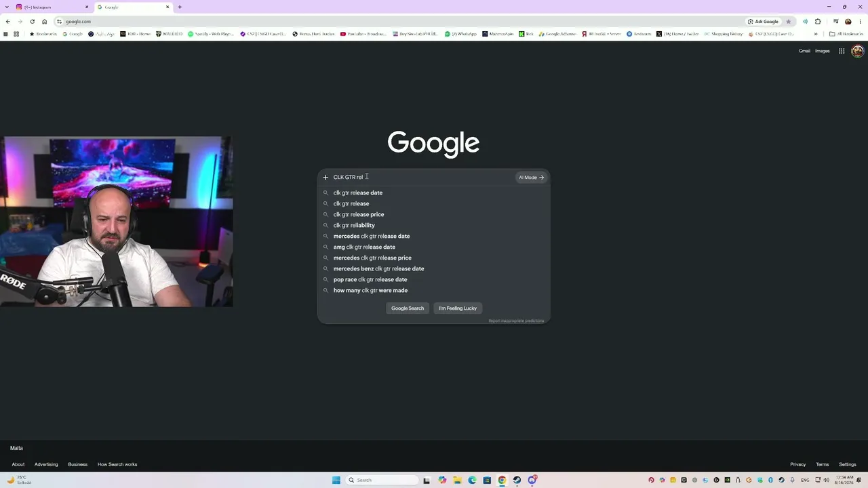
Task: Click the Ask Google button
Action: tap(763, 22)
